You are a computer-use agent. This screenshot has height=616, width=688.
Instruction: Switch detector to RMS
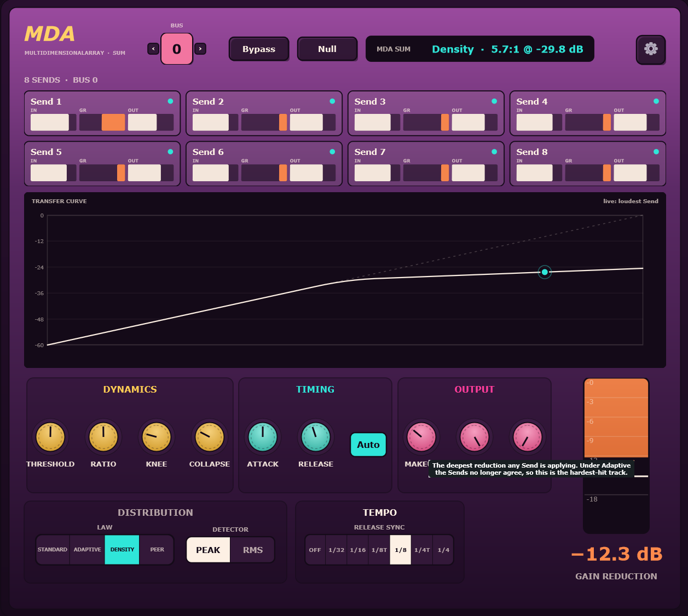point(253,550)
